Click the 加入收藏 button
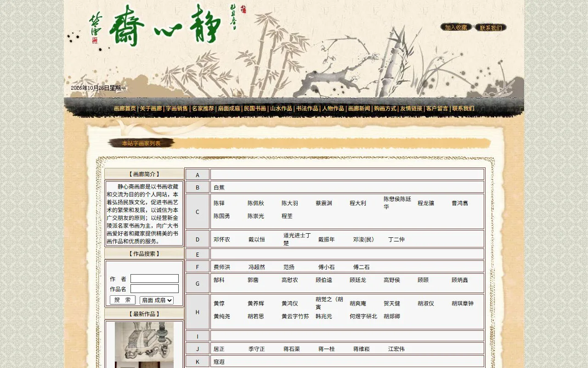 (x=456, y=28)
